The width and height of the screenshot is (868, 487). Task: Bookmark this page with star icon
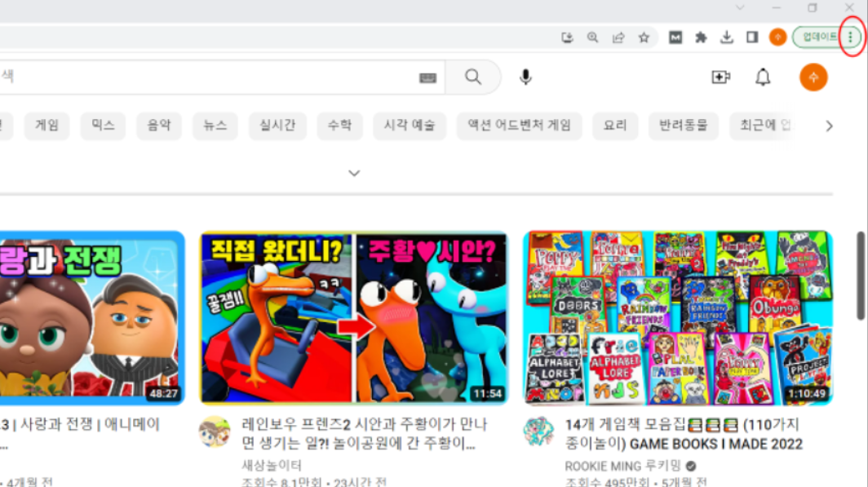pyautogui.click(x=644, y=37)
